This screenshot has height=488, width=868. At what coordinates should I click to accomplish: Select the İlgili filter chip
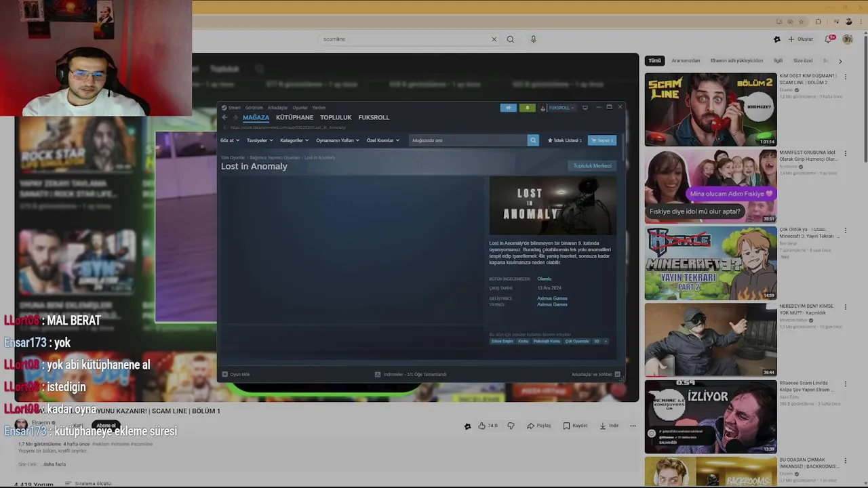pos(778,60)
